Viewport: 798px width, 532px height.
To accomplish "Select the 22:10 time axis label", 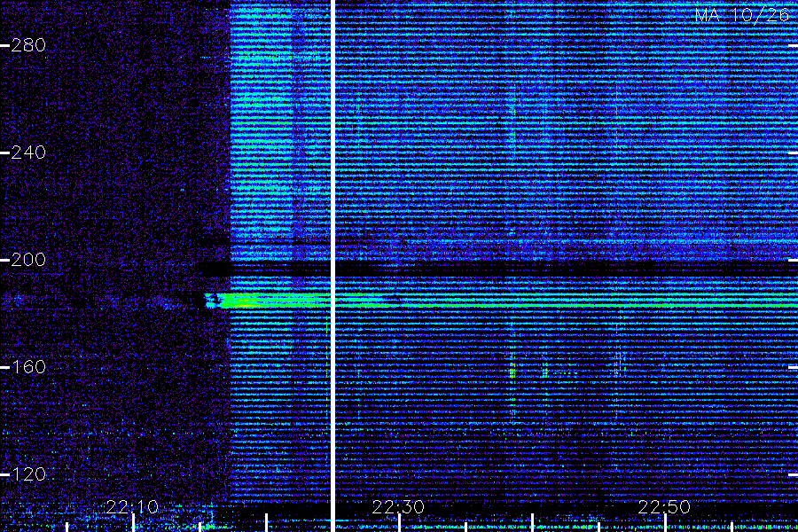I will (132, 507).
